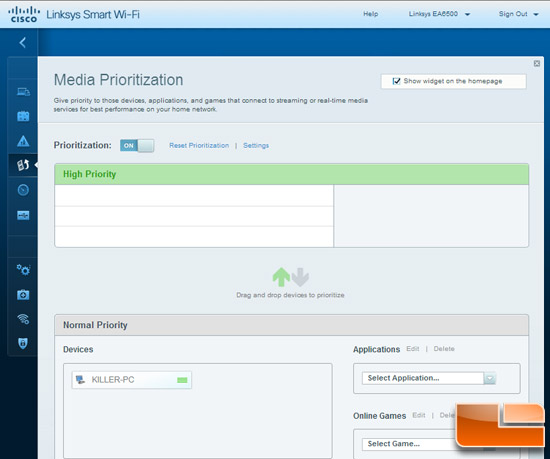This screenshot has height=459, width=550.
Task: Close the Media Prioritization panel
Action: click(537, 63)
